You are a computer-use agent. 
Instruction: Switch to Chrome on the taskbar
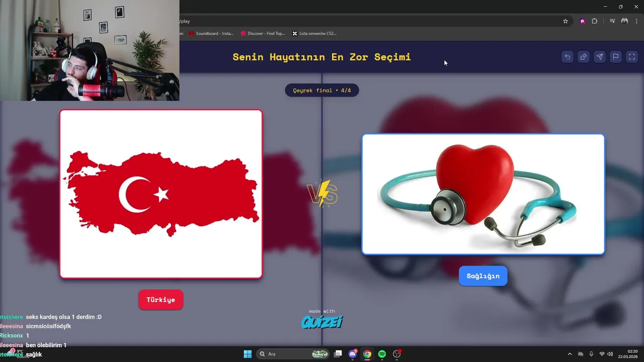tap(367, 354)
